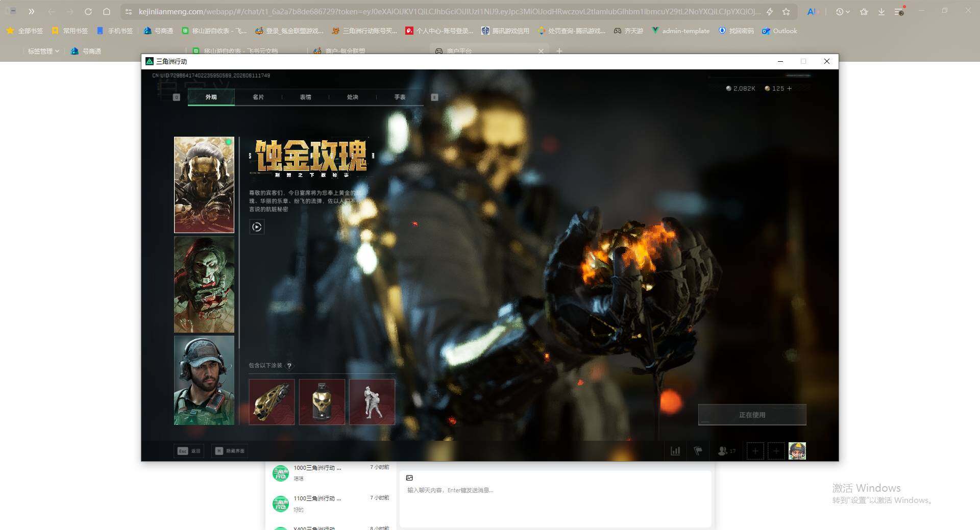Switch to the 号商通 browser tab
Image resolution: width=980 pixels, height=530 pixels.
86,51
